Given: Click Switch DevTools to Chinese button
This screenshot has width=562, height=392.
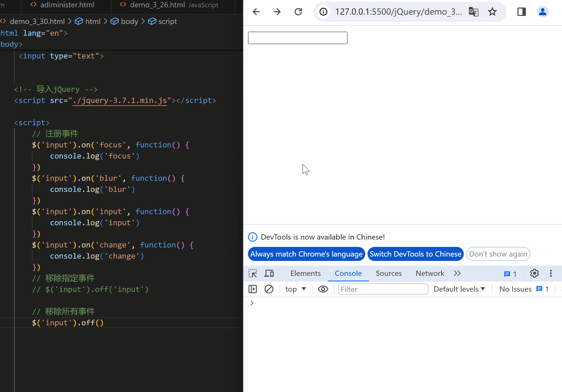Looking at the screenshot, I should coord(415,254).
